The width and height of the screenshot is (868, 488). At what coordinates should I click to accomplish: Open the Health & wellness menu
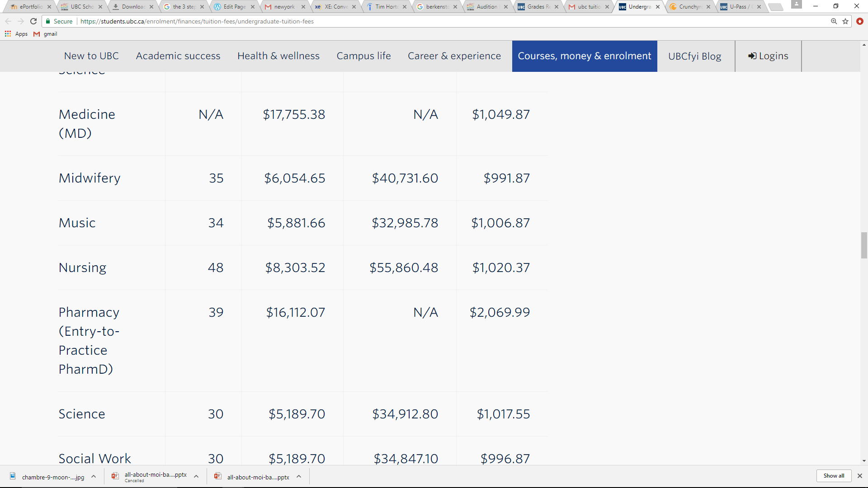click(278, 56)
